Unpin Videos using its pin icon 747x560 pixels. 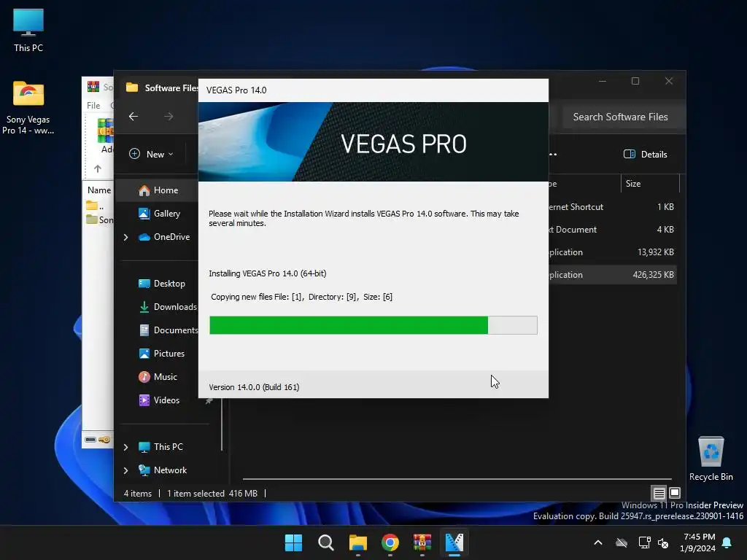[208, 401]
